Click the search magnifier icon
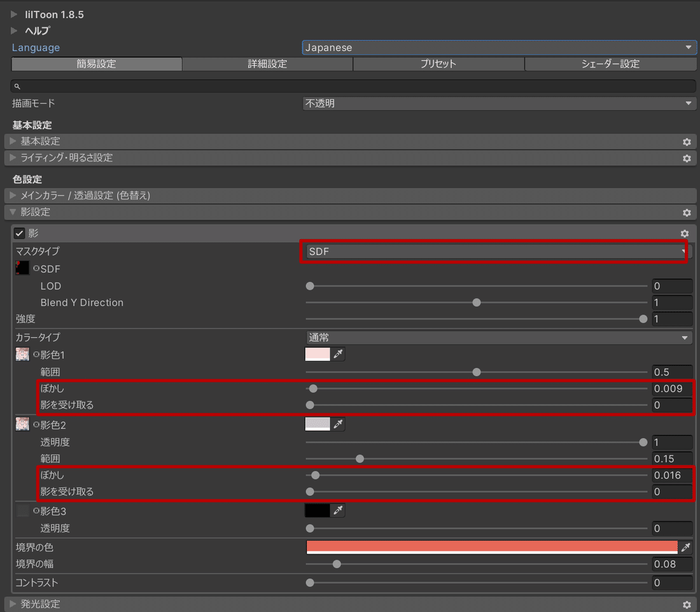Screen dimensions: 700x612 [17, 86]
